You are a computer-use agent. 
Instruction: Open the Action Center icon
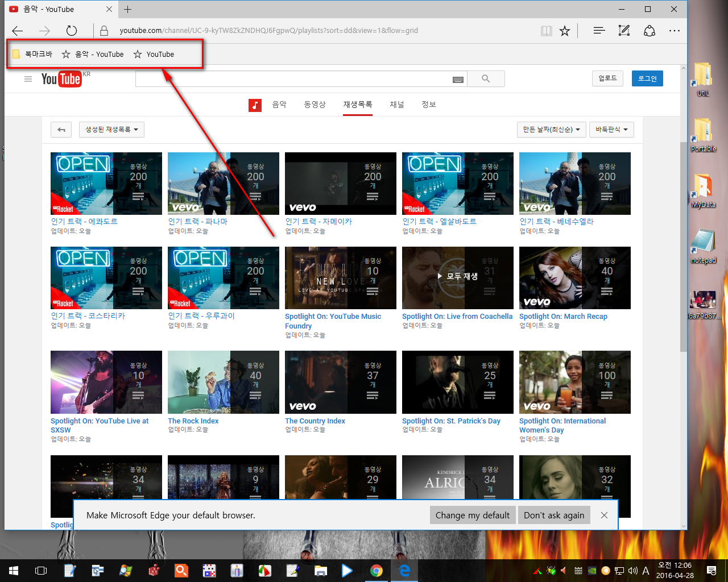click(x=712, y=571)
